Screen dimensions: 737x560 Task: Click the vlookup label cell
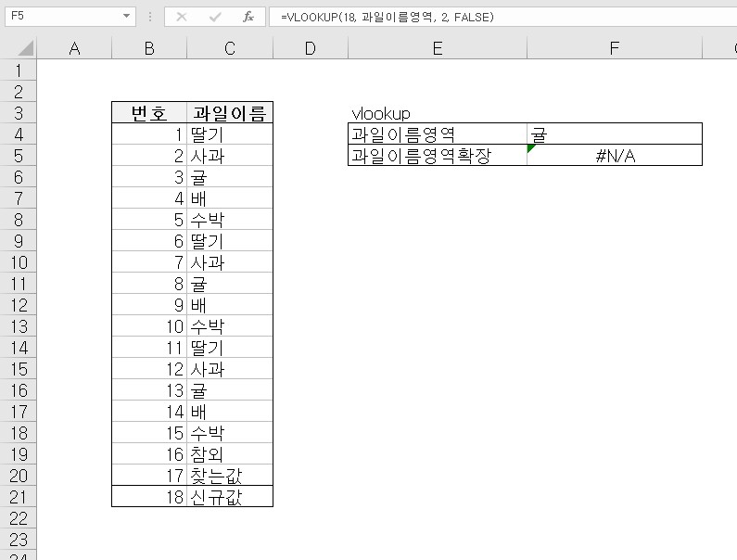pos(438,113)
